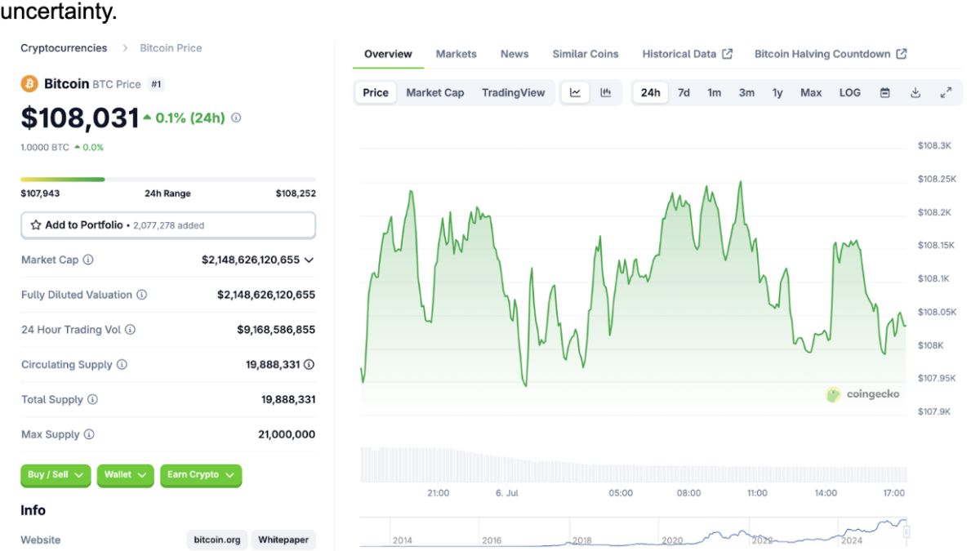Expand the Market Cap value chevron

pos(309,260)
